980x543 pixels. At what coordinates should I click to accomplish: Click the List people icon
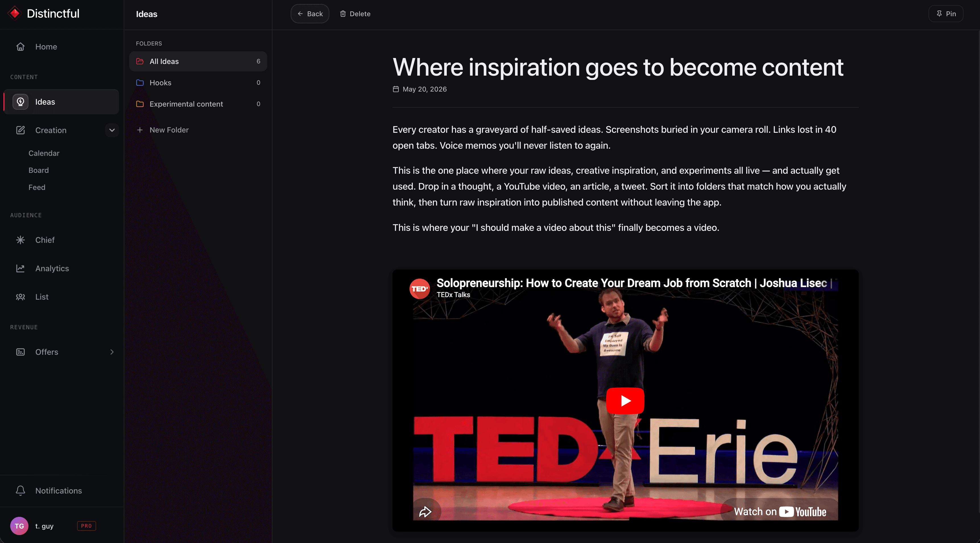(20, 297)
